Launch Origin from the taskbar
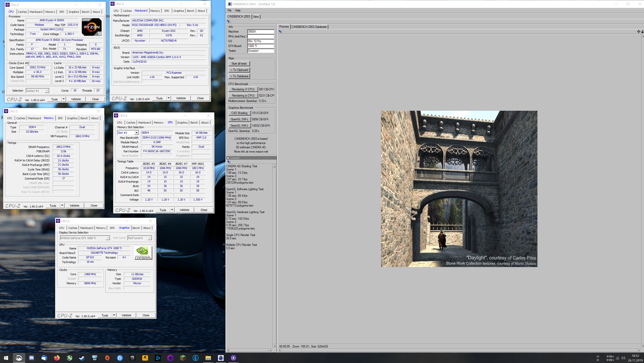This screenshot has width=644, height=363. (x=107, y=358)
